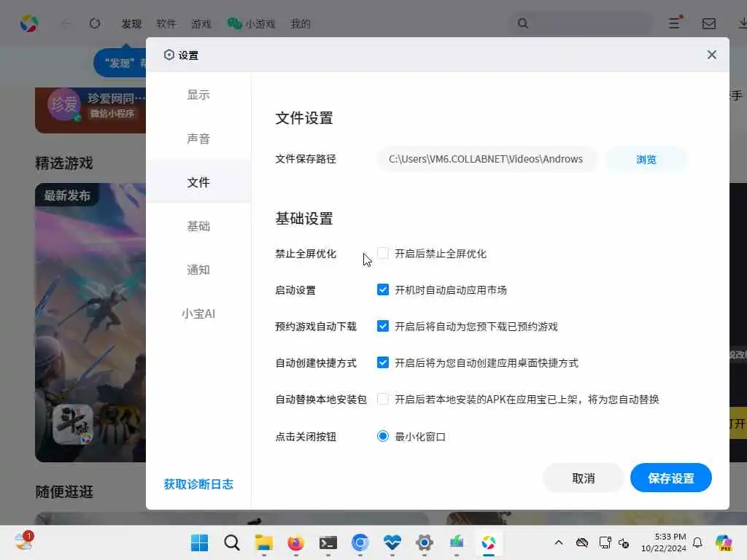747x560 pixels.
Task: Launch Firefox from the taskbar
Action: tap(296, 542)
